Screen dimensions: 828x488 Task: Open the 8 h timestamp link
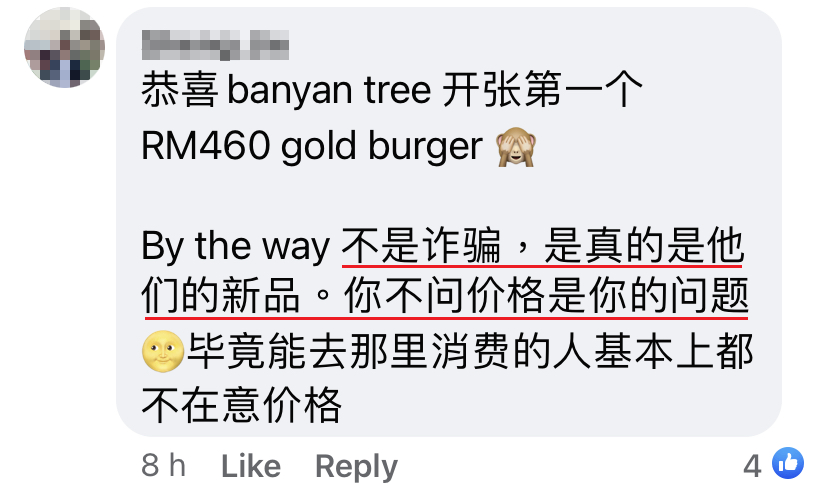(164, 465)
